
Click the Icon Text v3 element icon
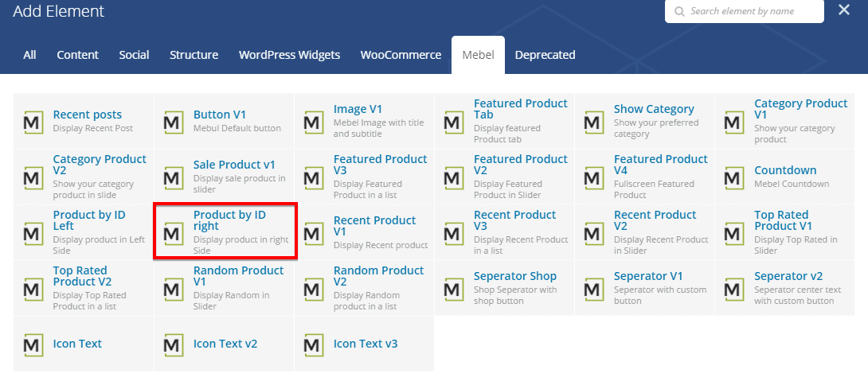tap(313, 345)
